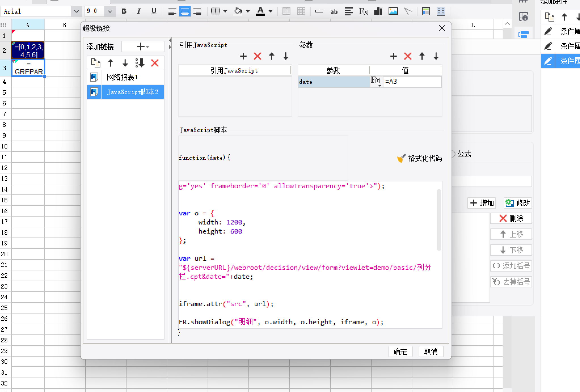Select JavaScript脚本2 link entry

tap(126, 92)
